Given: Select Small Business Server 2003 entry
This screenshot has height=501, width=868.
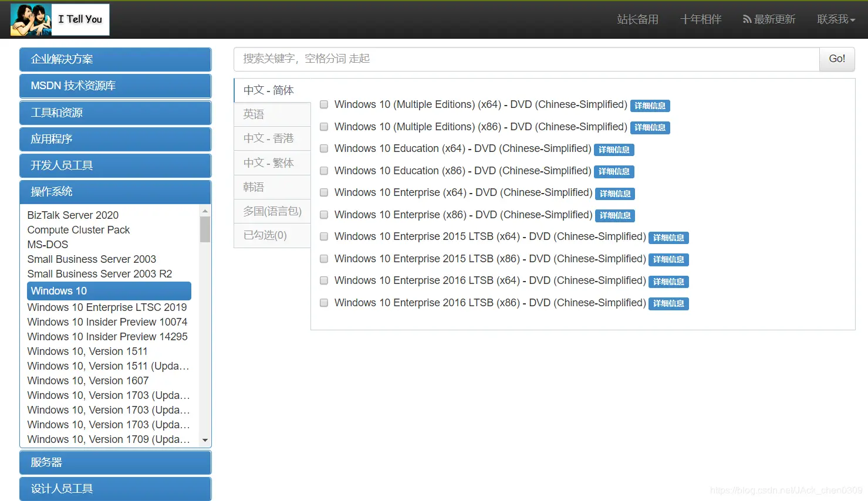Looking at the screenshot, I should click(x=92, y=259).
